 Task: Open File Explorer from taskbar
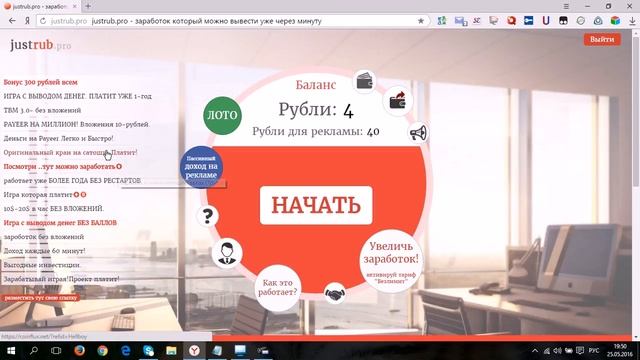(x=171, y=351)
